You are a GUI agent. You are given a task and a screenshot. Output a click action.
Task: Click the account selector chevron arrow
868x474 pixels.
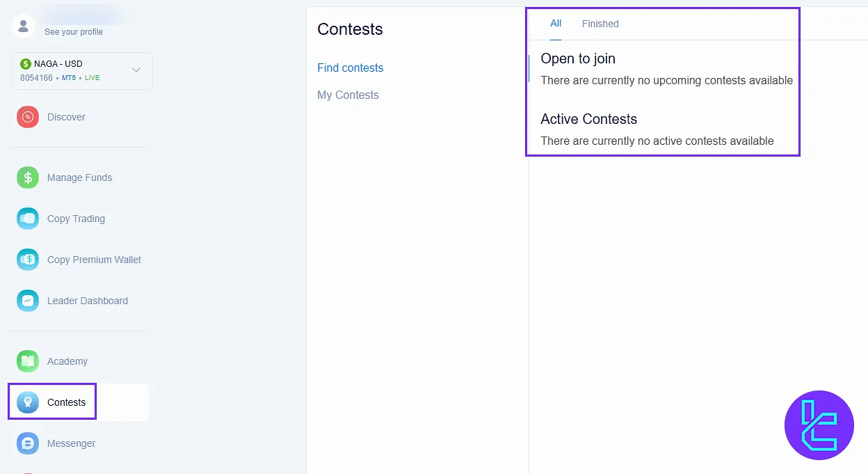[x=136, y=70]
